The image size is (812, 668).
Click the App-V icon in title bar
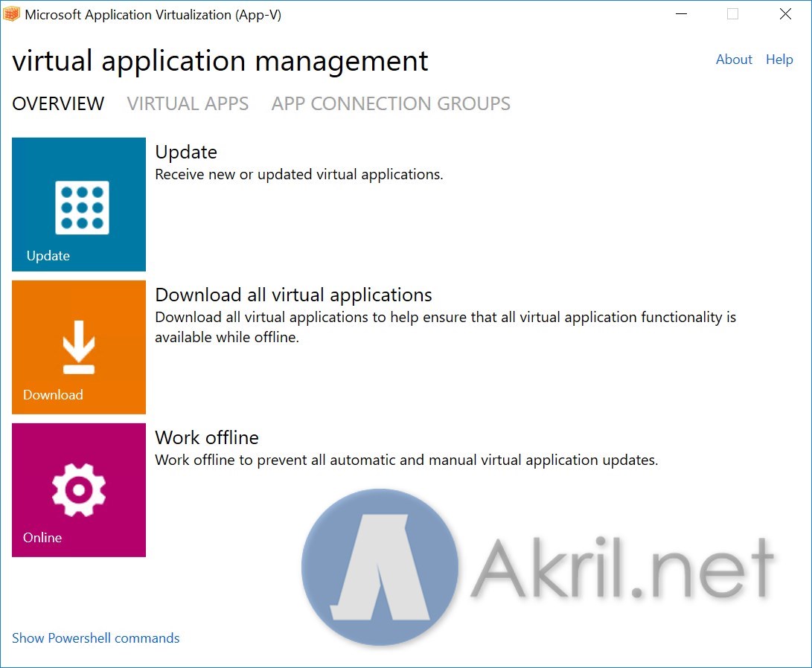pos(11,14)
